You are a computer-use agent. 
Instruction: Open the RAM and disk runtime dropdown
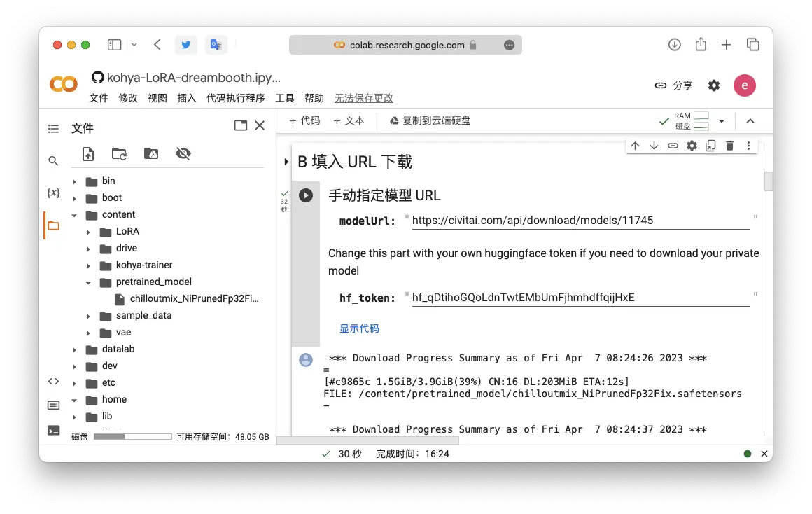tap(721, 121)
